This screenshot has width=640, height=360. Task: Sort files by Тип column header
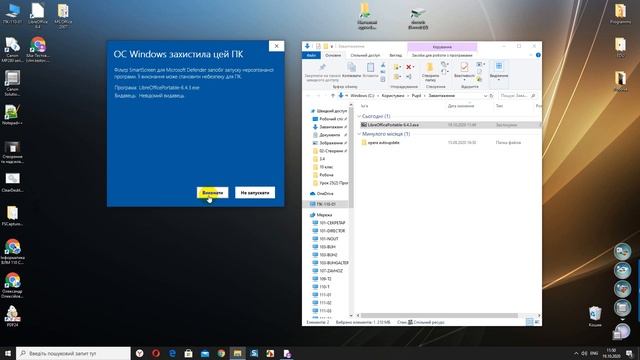[x=499, y=106]
